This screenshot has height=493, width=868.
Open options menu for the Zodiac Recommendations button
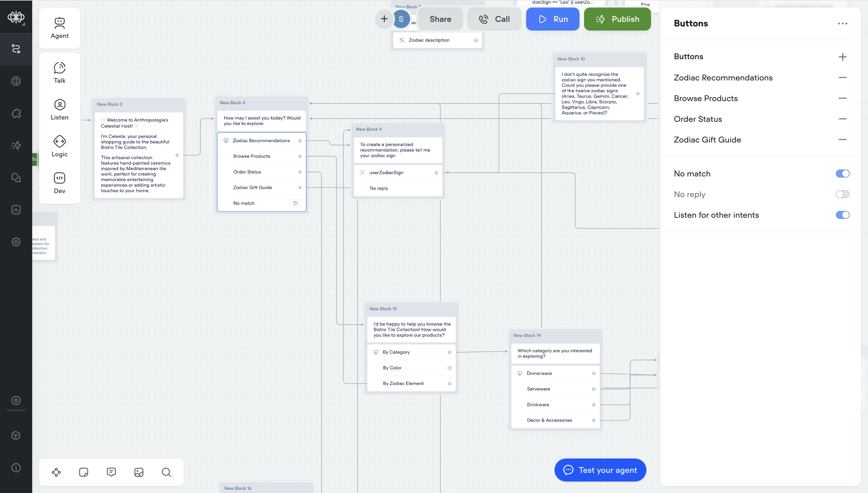click(300, 140)
